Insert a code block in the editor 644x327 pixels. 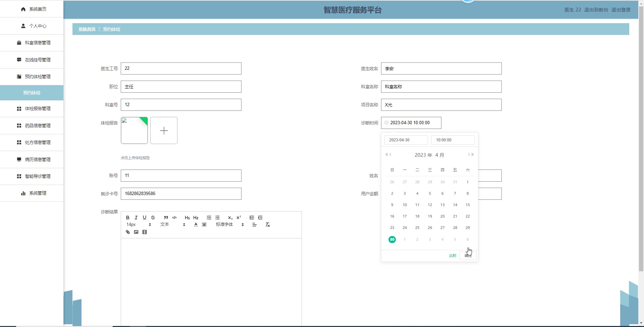pos(174,218)
